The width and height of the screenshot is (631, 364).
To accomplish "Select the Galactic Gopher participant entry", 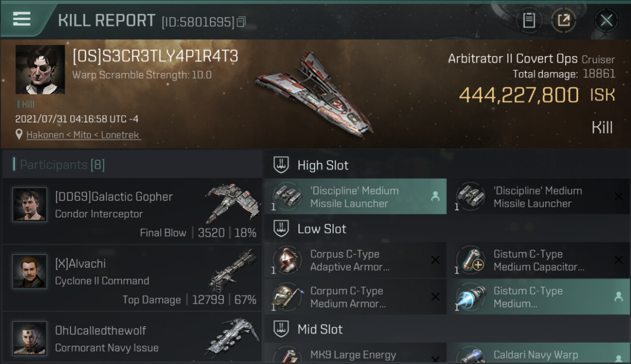I will coord(132,211).
